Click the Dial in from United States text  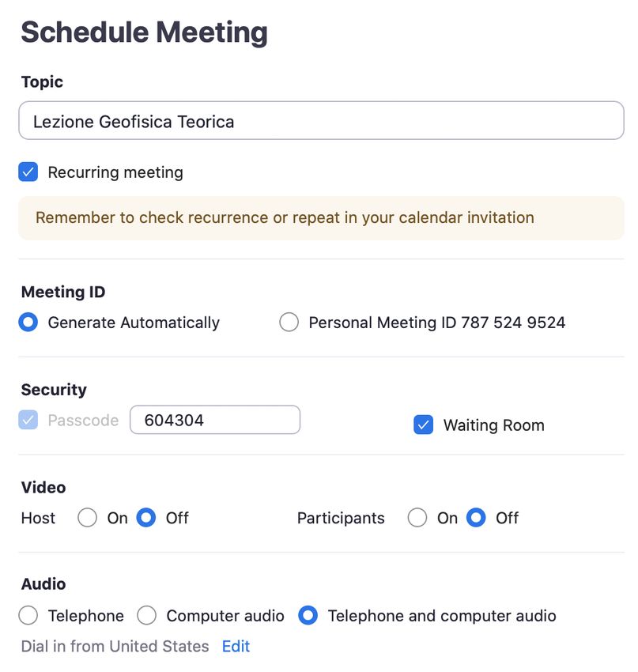(115, 646)
